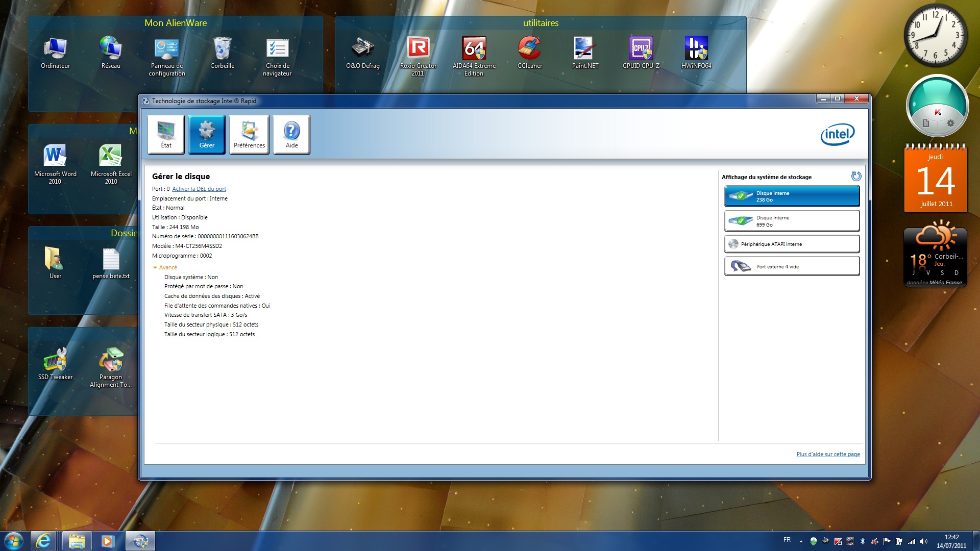Open the pense bete.txt file

(x=111, y=263)
